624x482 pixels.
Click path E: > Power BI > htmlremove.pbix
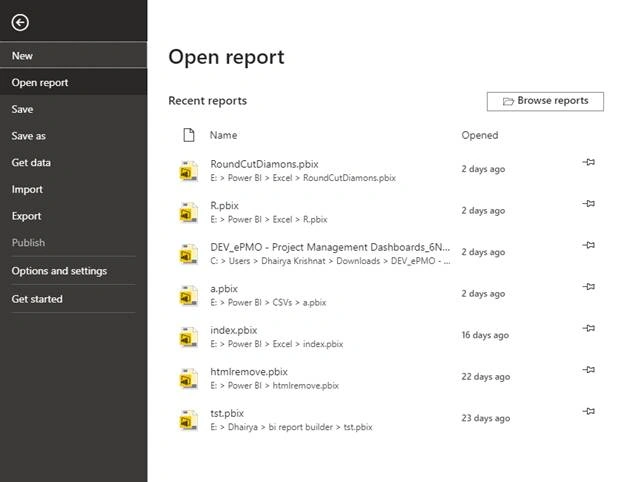(275, 386)
